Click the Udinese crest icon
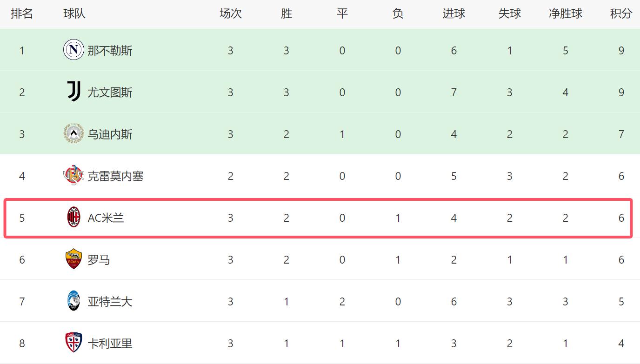Screen dimensions: 640x364 [73, 134]
